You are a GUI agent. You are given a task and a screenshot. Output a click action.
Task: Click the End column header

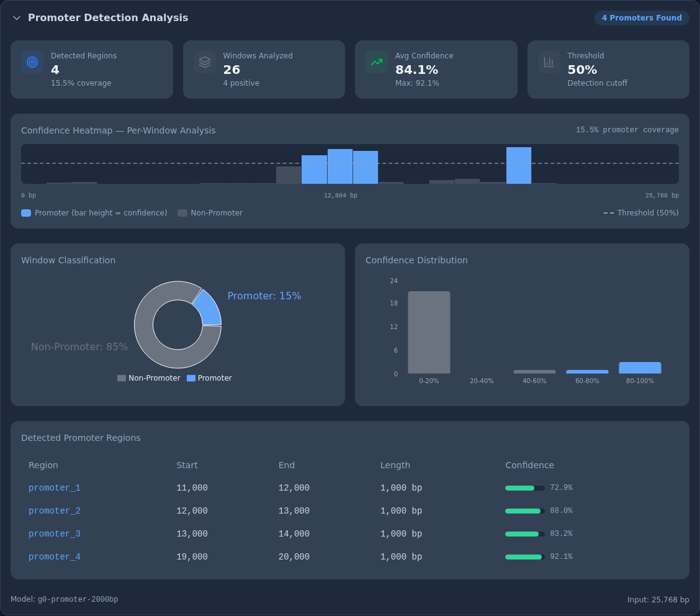tap(287, 465)
